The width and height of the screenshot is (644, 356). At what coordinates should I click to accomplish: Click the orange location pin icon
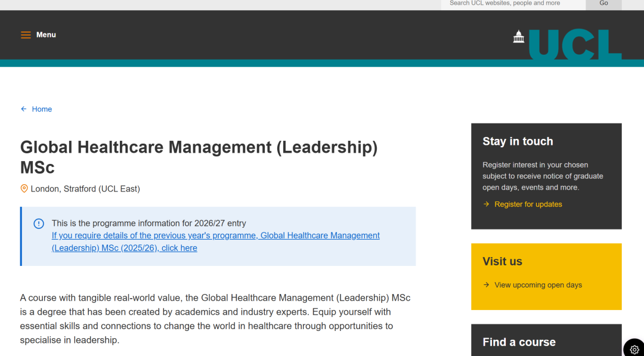[x=24, y=188]
